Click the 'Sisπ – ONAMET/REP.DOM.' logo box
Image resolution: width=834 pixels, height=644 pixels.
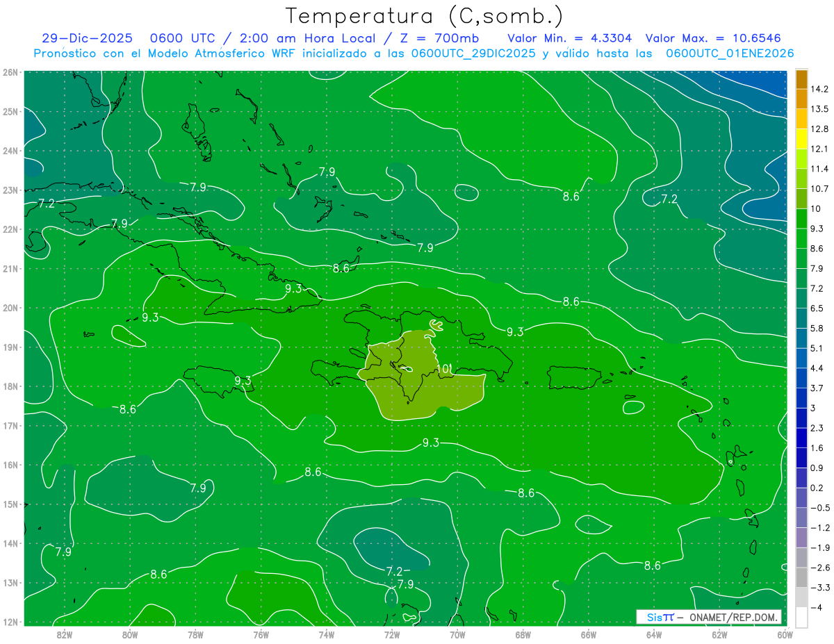coord(709,617)
